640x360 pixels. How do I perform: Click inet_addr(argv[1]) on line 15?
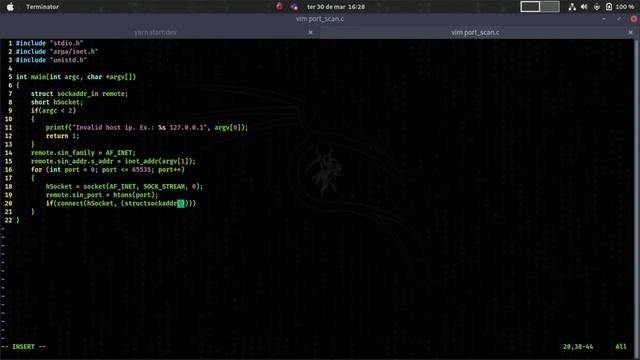(158, 161)
